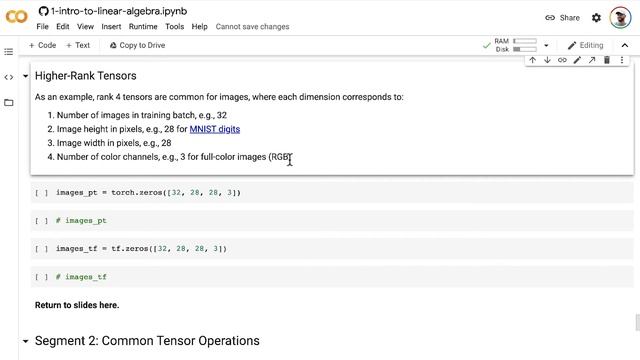Move cell up with the arrow icon

coord(532,60)
